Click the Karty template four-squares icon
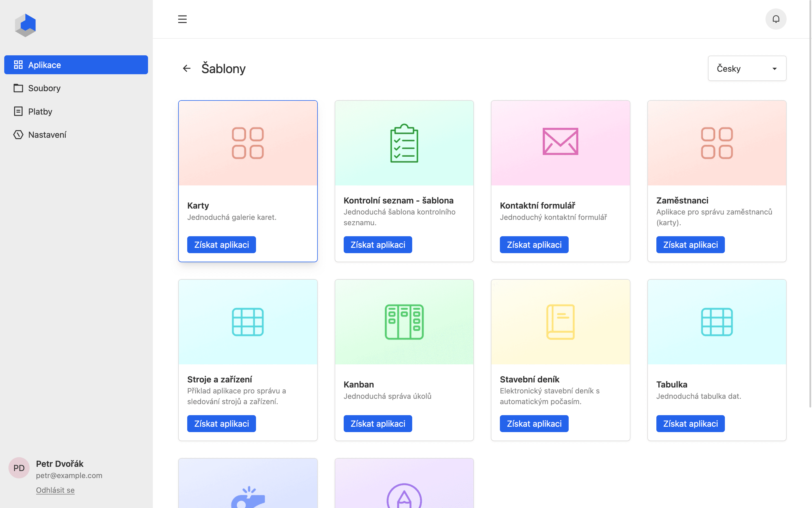The height and width of the screenshot is (508, 812). point(248,143)
